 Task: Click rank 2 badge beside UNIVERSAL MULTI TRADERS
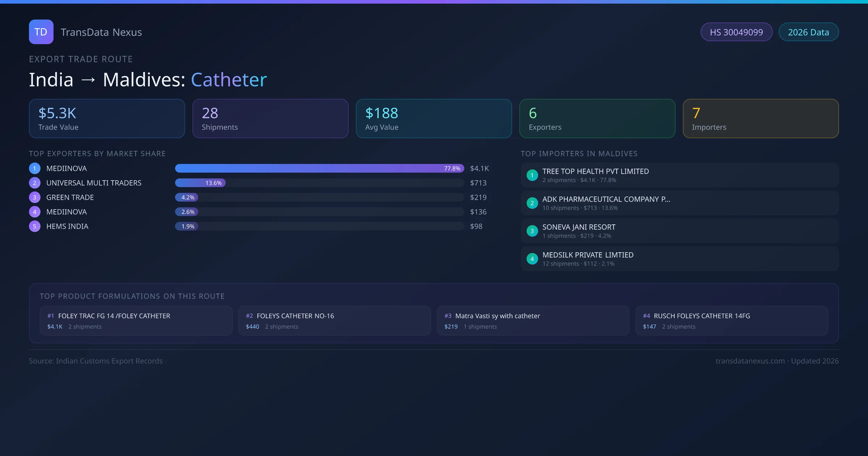point(35,183)
